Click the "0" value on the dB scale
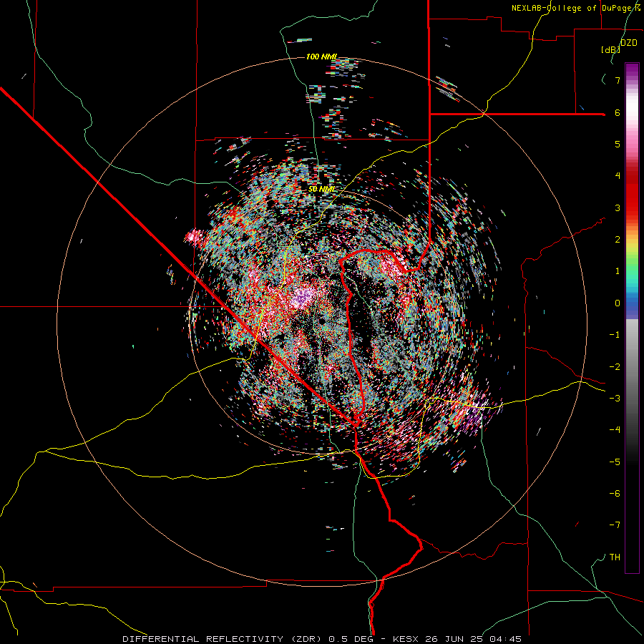Viewport: 644px width, 644px height. point(618,303)
